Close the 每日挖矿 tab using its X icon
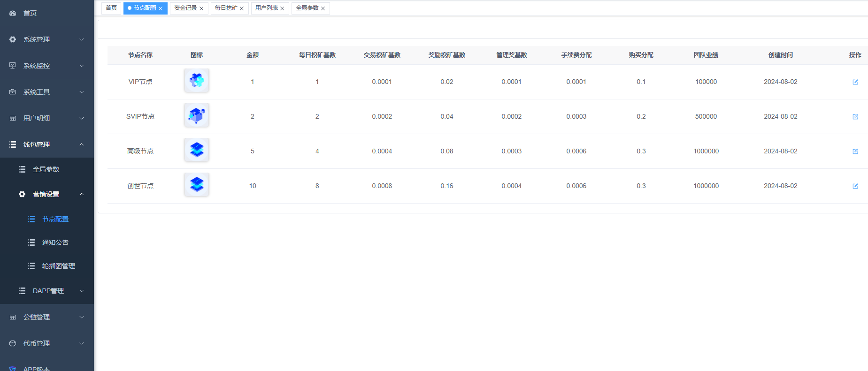The image size is (868, 371). tap(242, 8)
